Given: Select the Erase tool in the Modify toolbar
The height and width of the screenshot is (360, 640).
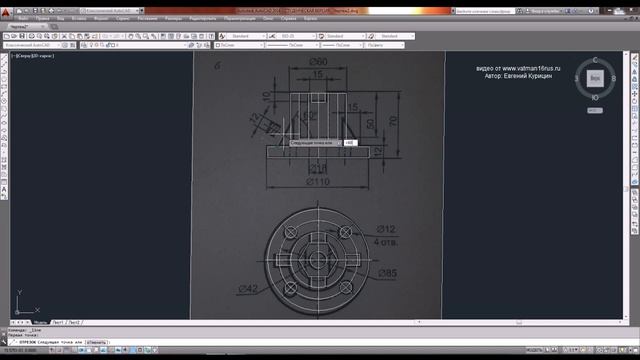Looking at the screenshot, I should point(635,57).
